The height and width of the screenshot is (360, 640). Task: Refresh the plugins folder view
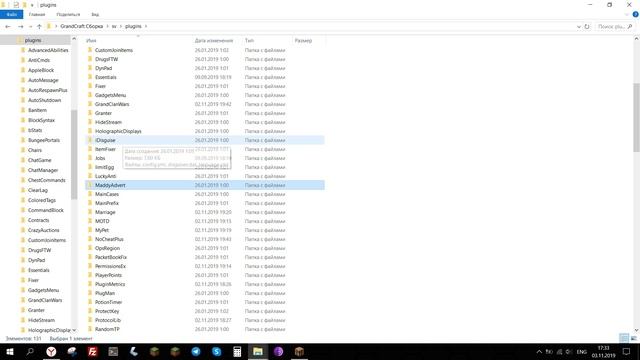pos(587,27)
